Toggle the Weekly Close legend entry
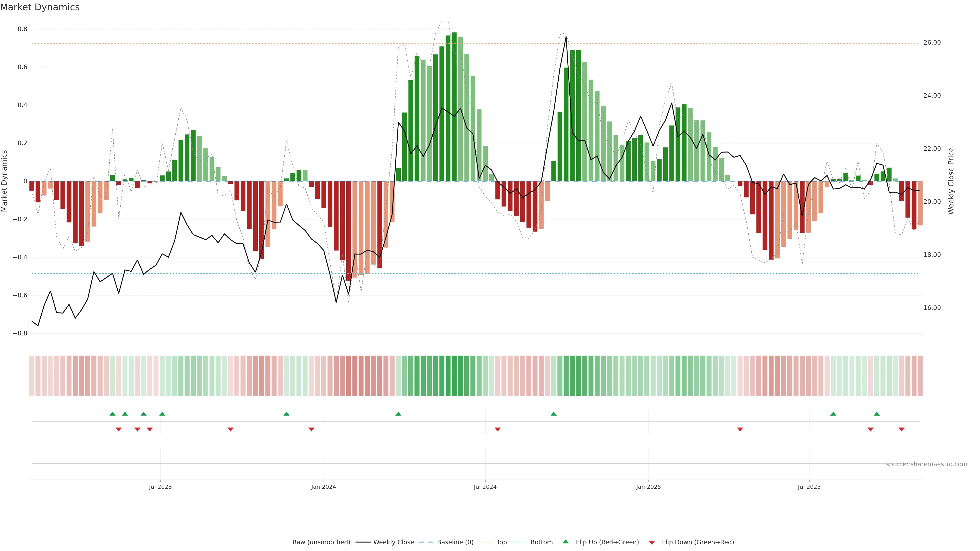Screen dimensions: 980x551 click(393, 542)
